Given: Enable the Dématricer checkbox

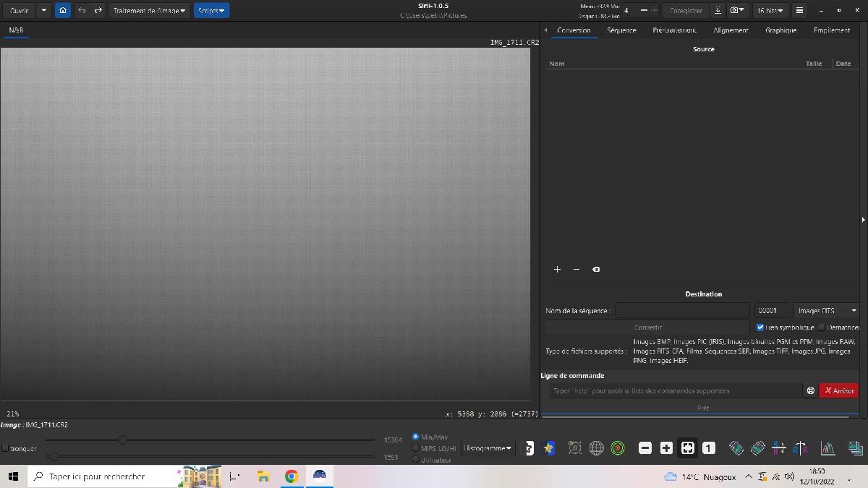Looking at the screenshot, I should [822, 328].
